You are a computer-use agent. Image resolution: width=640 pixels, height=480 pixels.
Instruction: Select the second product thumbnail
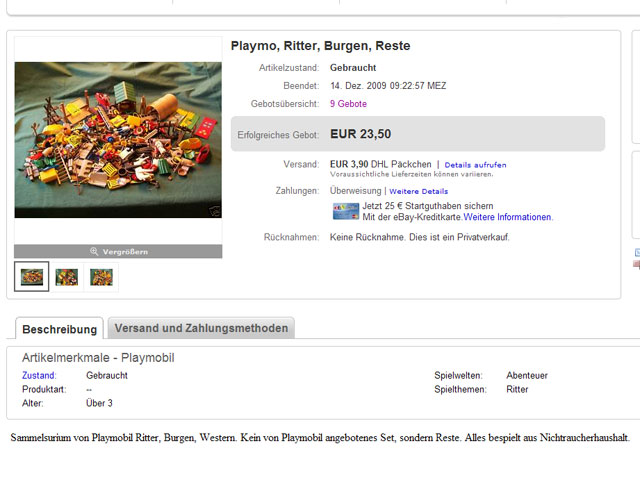(67, 277)
